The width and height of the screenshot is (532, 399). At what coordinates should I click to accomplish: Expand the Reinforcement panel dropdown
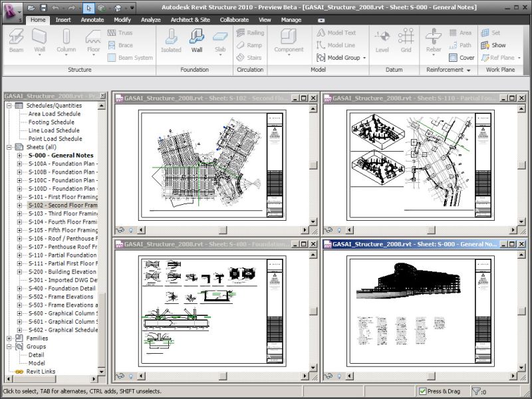click(469, 70)
